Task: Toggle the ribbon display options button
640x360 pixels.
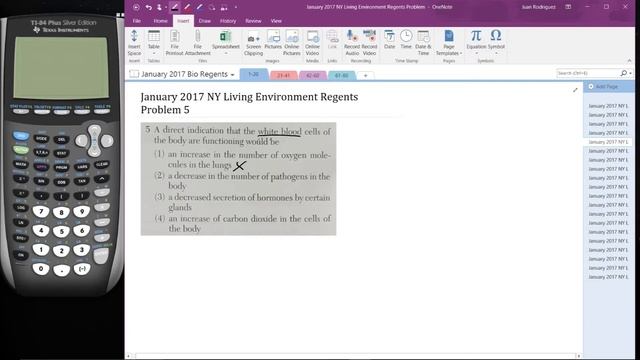Action: point(568,7)
